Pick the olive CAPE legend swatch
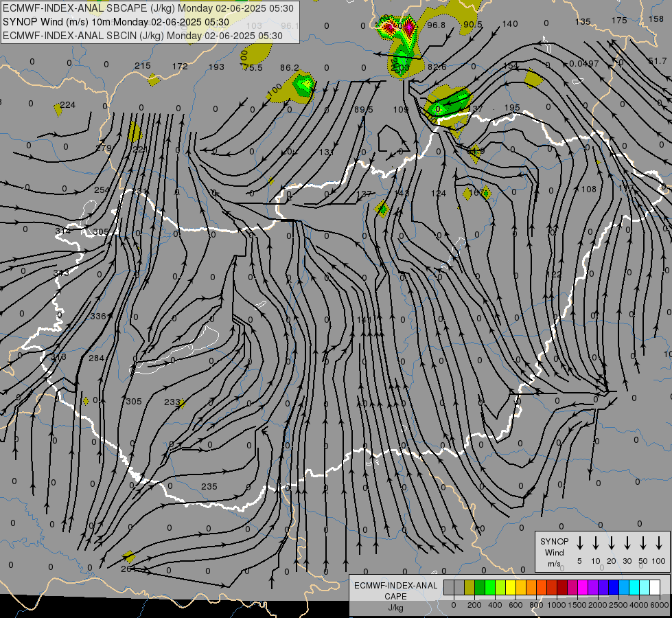 pos(470,588)
